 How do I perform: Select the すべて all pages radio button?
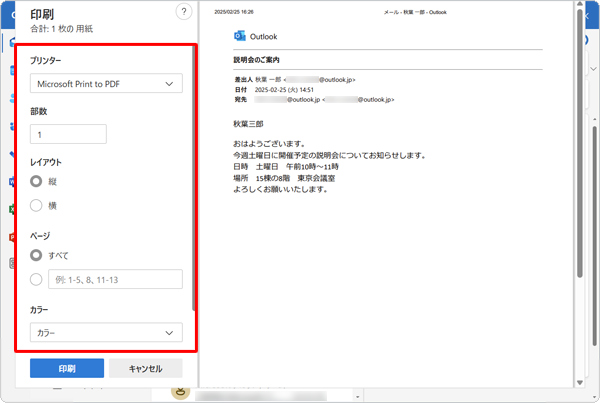tap(36, 255)
